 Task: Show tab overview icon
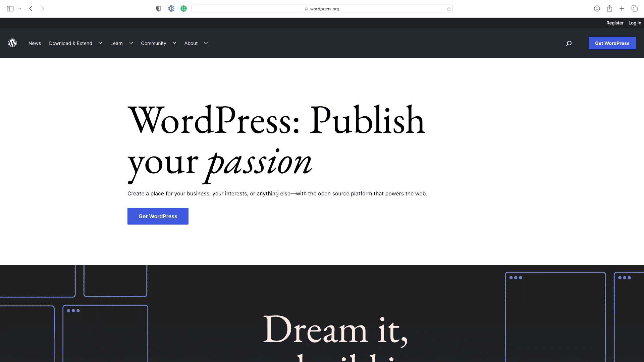[x=635, y=9]
